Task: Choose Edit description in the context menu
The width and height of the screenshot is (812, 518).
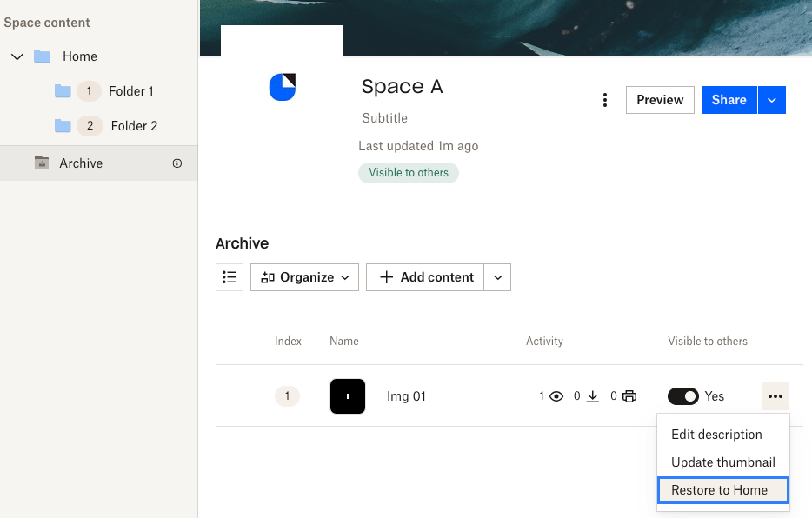Action: 715,435
